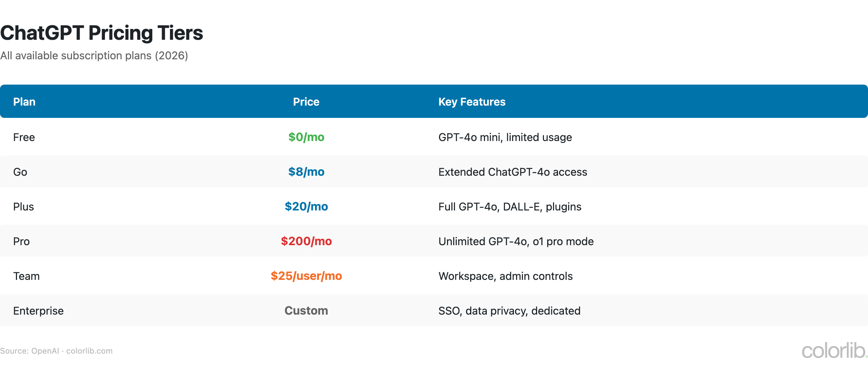Image resolution: width=868 pixels, height=371 pixels.
Task: Select the Pro plan label
Action: [21, 242]
